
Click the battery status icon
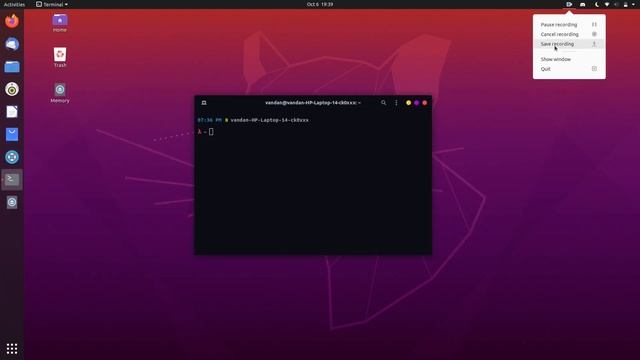[625, 4]
